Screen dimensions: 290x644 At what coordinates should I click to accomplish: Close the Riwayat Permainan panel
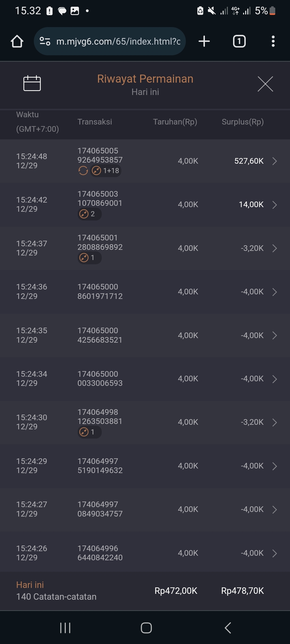click(265, 84)
